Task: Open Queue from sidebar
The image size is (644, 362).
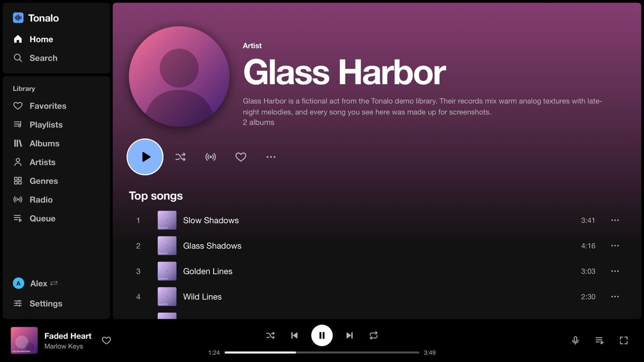Action: [x=56, y=218]
